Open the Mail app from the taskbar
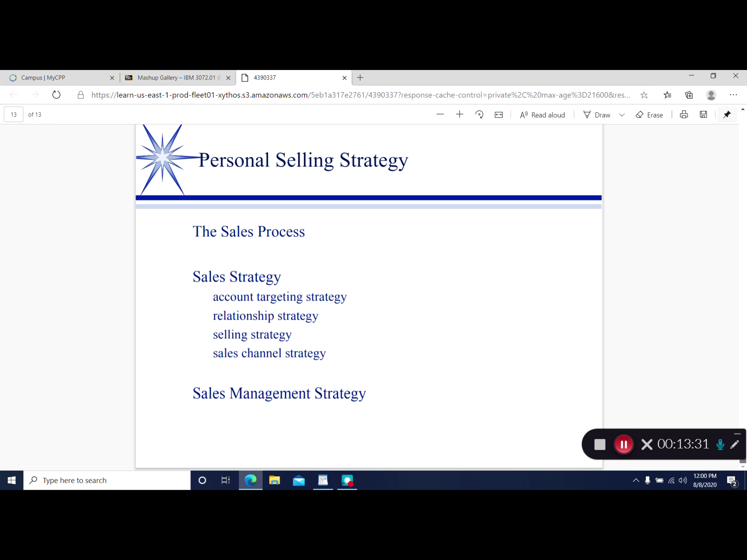Screen dimensions: 747x560 point(299,481)
